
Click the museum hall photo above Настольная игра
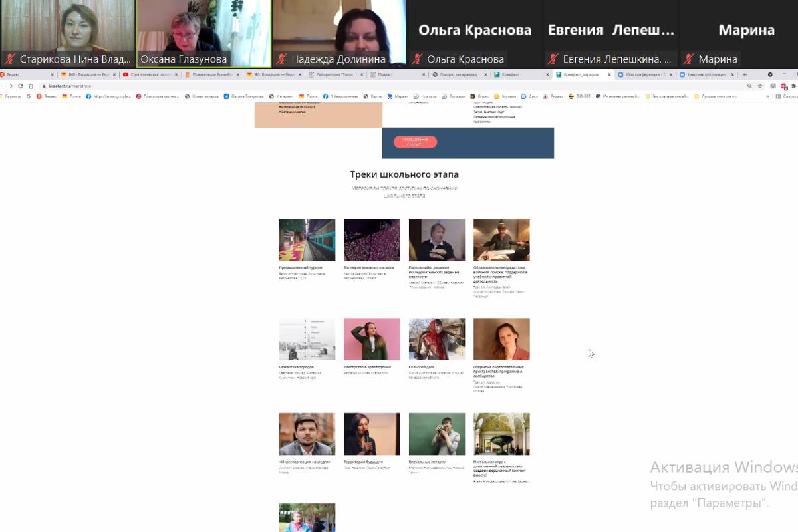[501, 434]
